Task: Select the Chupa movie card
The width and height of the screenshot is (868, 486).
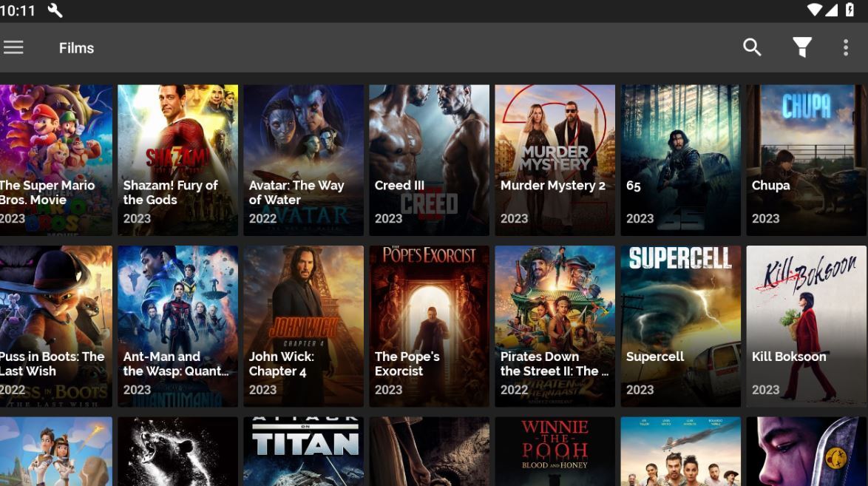Action: [x=807, y=161]
